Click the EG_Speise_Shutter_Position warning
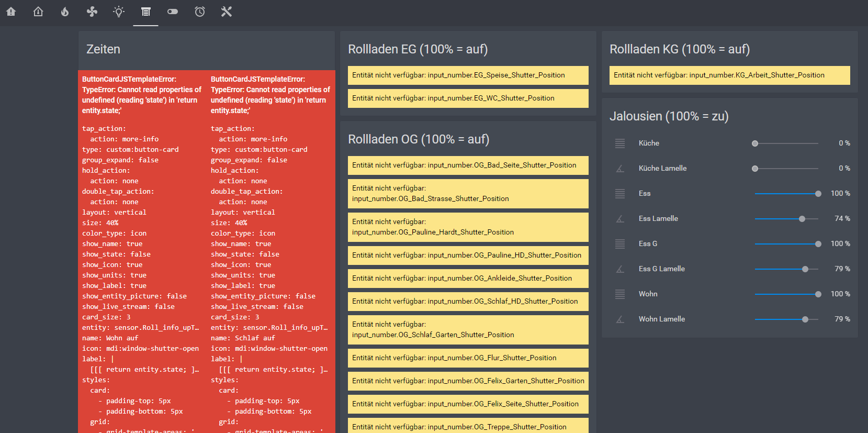 click(x=468, y=75)
